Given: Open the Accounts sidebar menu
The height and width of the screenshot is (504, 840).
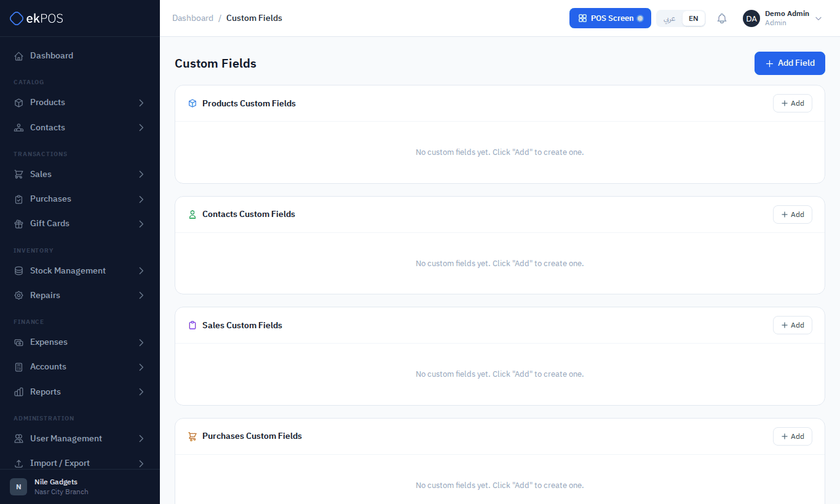Looking at the screenshot, I should click(x=80, y=367).
